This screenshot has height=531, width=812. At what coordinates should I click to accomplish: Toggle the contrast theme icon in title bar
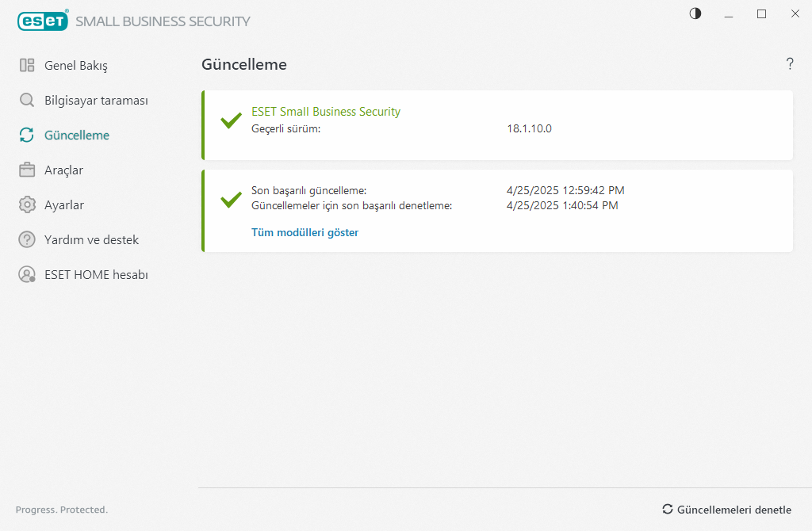[x=695, y=13]
